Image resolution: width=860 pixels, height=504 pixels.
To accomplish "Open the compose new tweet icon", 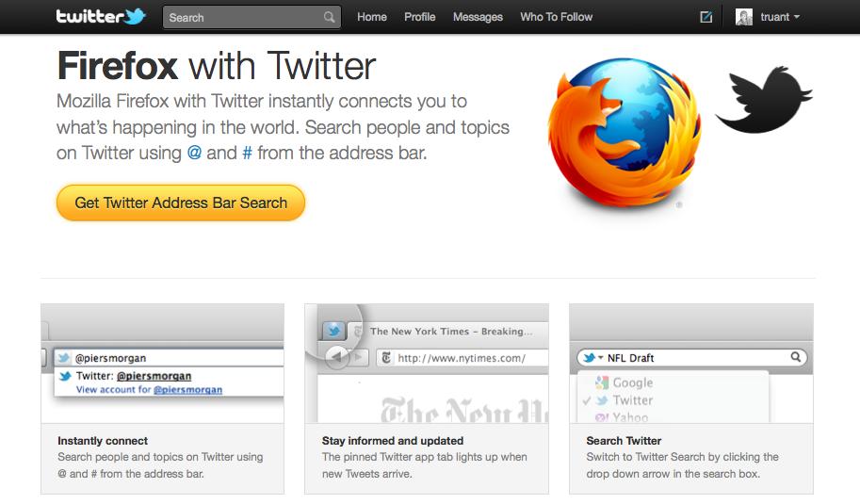I will click(x=706, y=17).
